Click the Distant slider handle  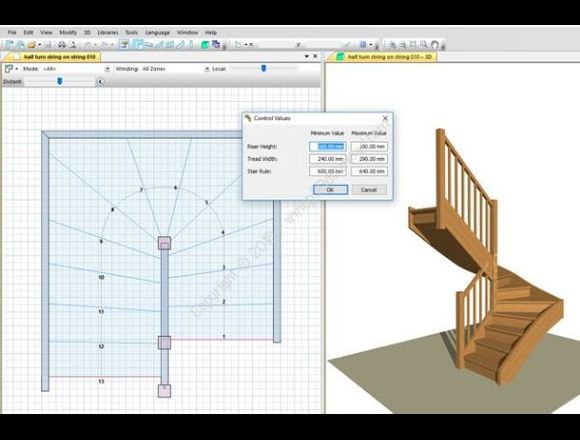click(60, 81)
